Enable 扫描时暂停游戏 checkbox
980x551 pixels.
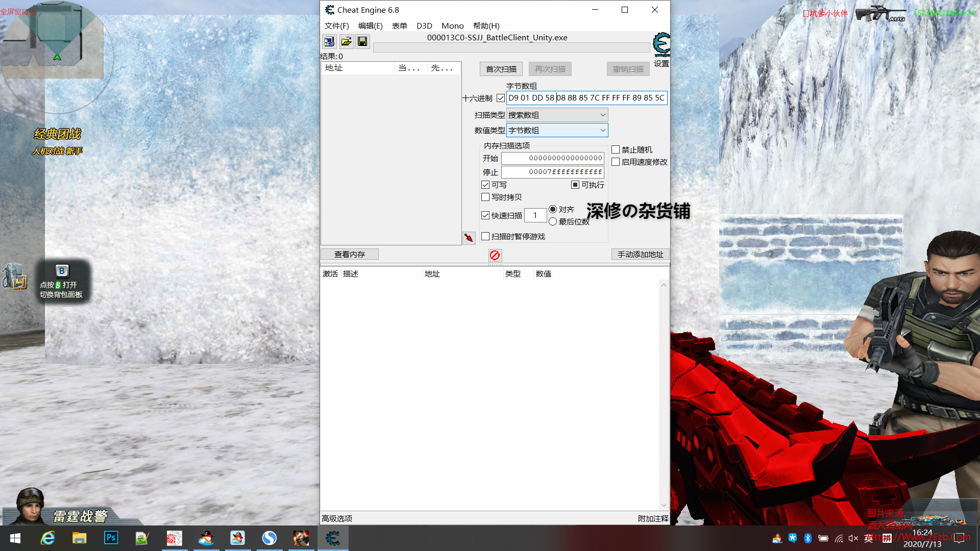point(485,236)
